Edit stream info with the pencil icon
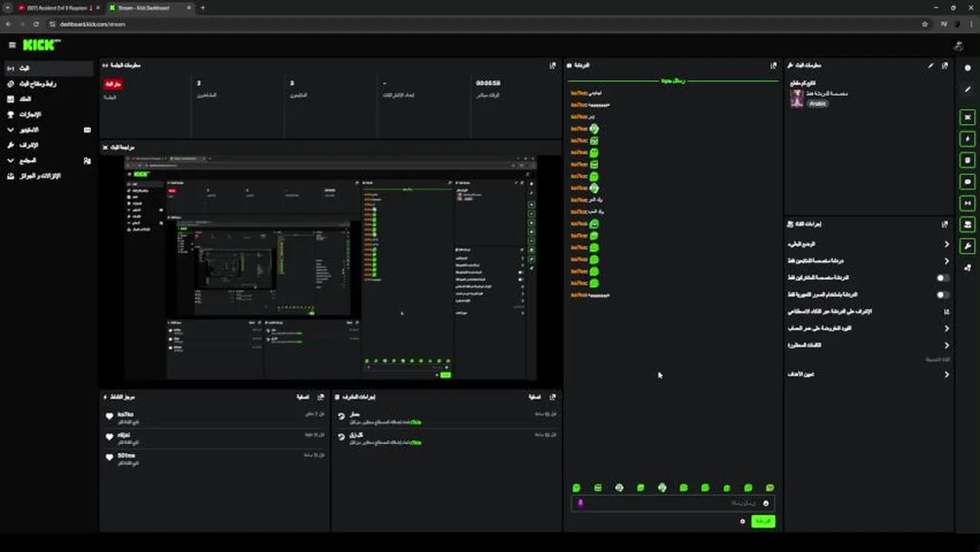Screen dimensions: 980x552 point(931,66)
